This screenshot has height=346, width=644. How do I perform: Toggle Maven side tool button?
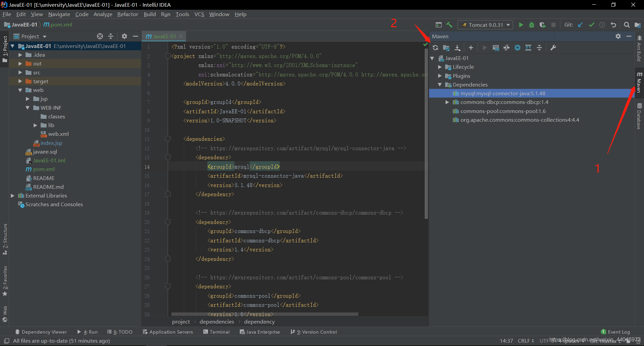tap(639, 82)
